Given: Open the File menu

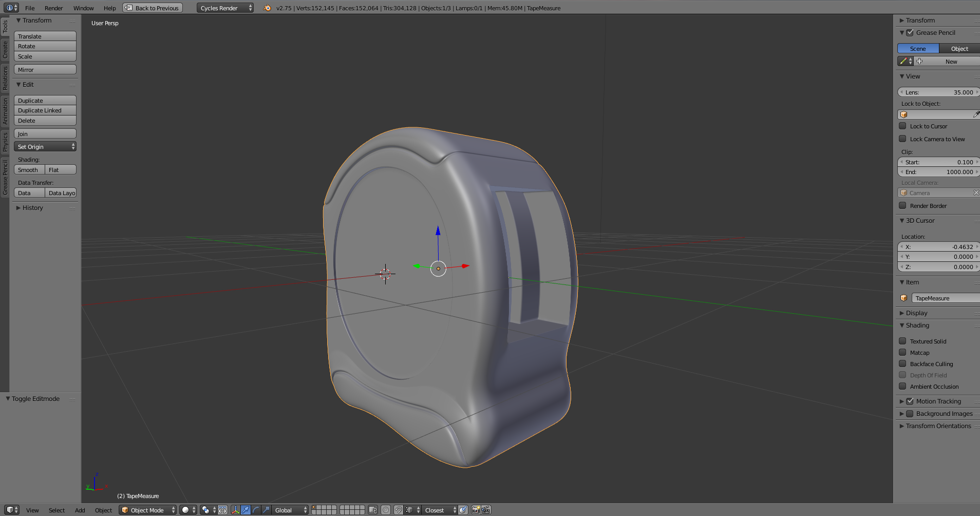Looking at the screenshot, I should pos(30,8).
